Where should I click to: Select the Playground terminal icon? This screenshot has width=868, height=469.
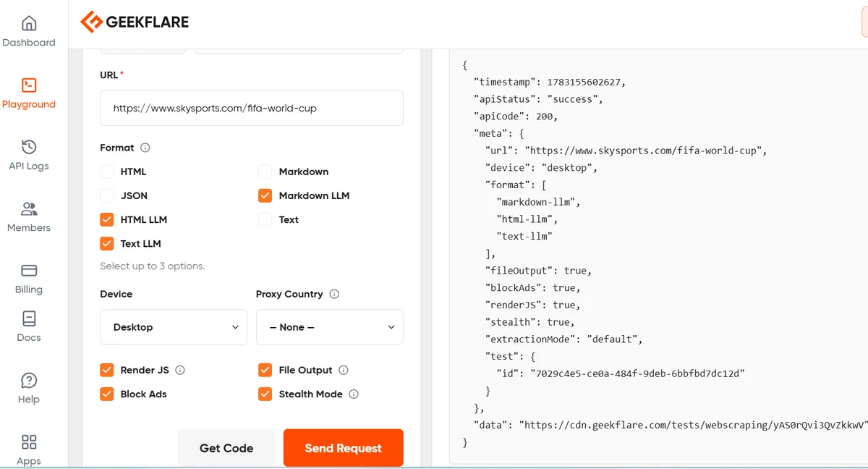coord(29,85)
